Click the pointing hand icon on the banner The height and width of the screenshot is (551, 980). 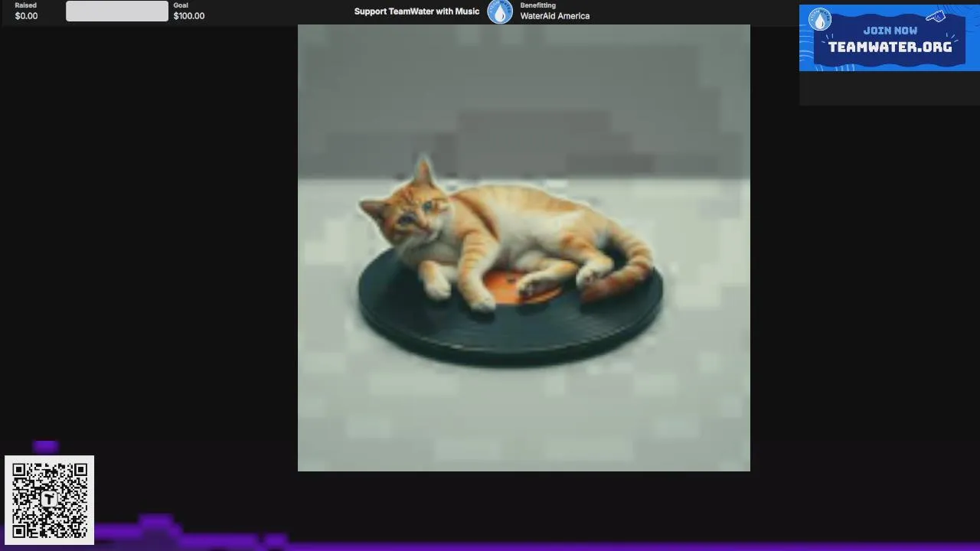tap(936, 17)
